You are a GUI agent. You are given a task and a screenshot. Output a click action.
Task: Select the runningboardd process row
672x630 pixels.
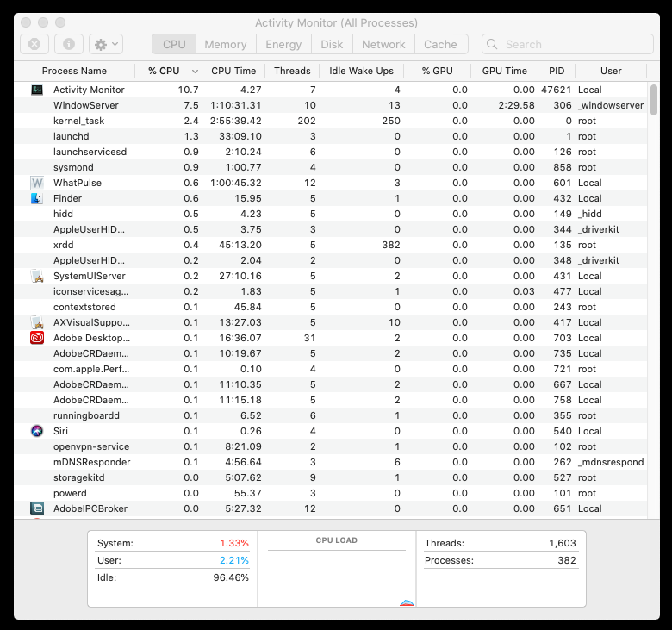(x=331, y=415)
